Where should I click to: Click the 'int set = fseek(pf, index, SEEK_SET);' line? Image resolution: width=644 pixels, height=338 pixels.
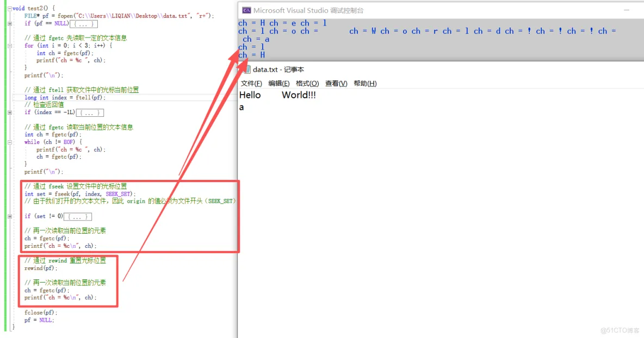(80, 194)
